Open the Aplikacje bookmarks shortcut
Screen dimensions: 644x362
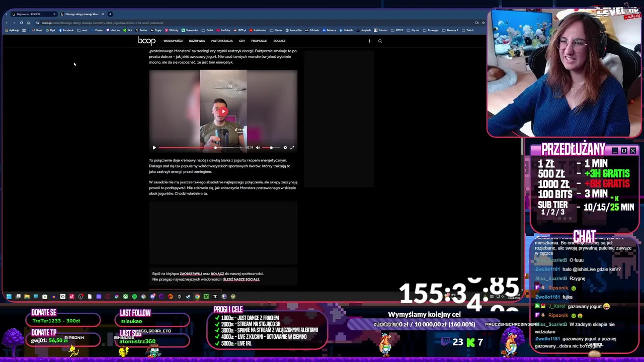point(12,30)
